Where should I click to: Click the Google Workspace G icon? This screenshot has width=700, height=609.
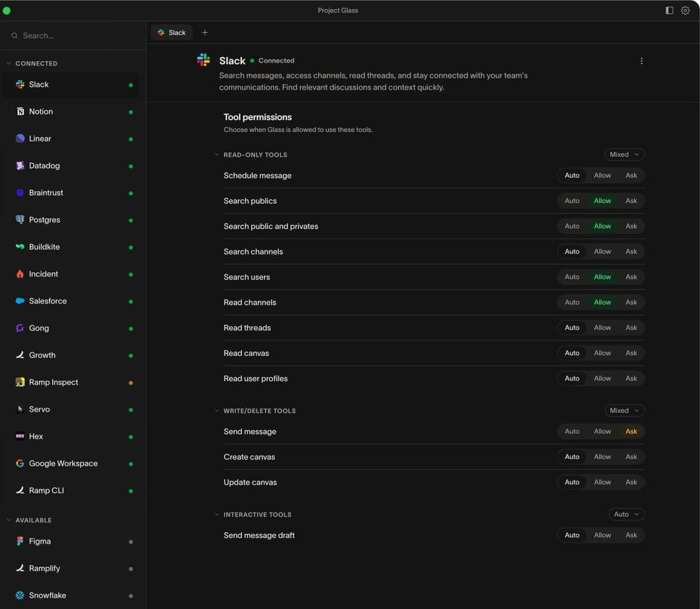[x=20, y=463]
